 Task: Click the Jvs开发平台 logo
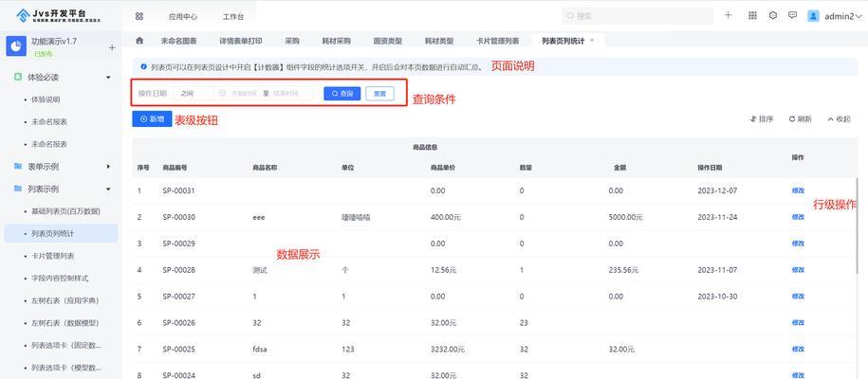pyautogui.click(x=59, y=15)
